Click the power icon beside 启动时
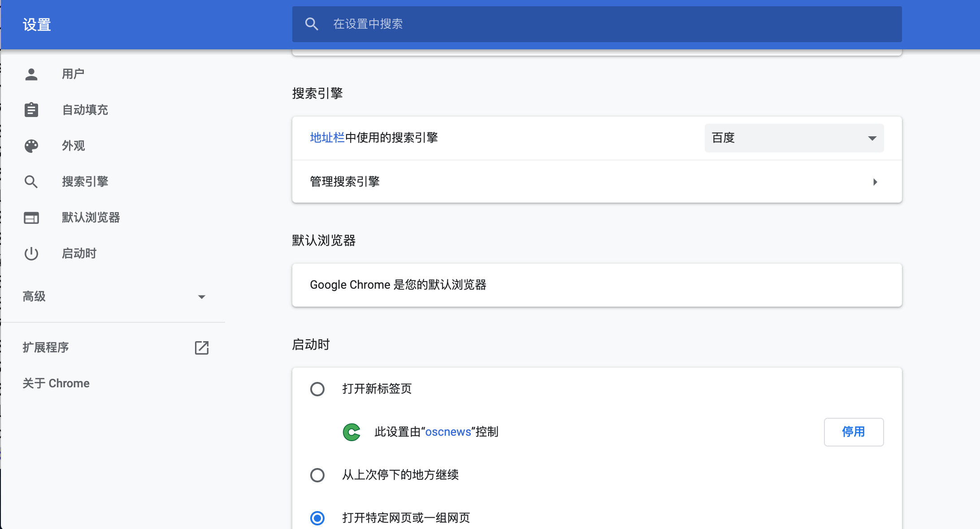 [31, 254]
